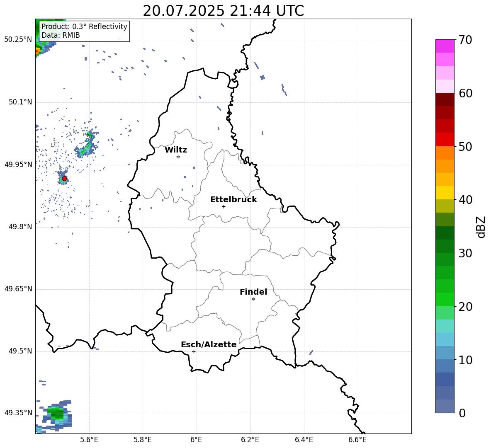Screen dimensions: 491x448
Task: Click the Ettelbruck station cross marker
Action: coord(224,206)
